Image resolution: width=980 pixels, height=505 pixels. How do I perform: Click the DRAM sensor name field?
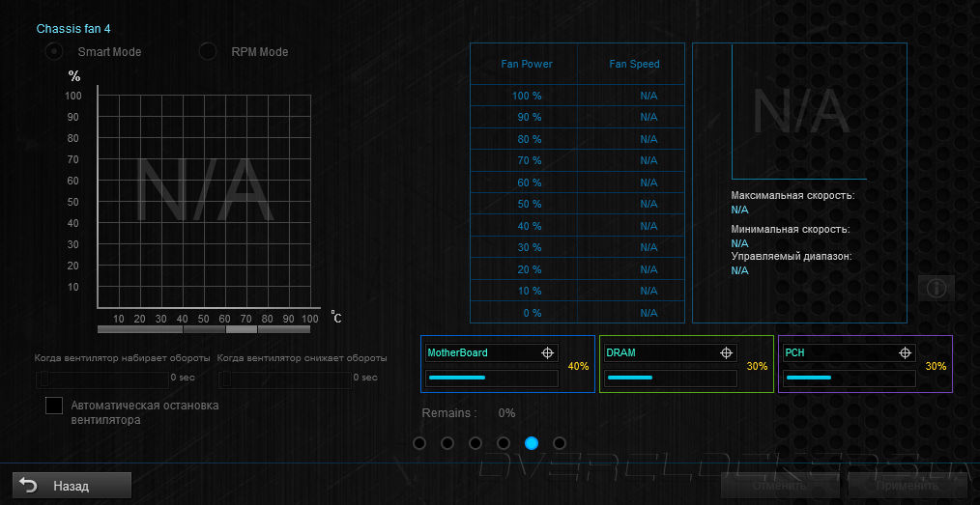(671, 352)
